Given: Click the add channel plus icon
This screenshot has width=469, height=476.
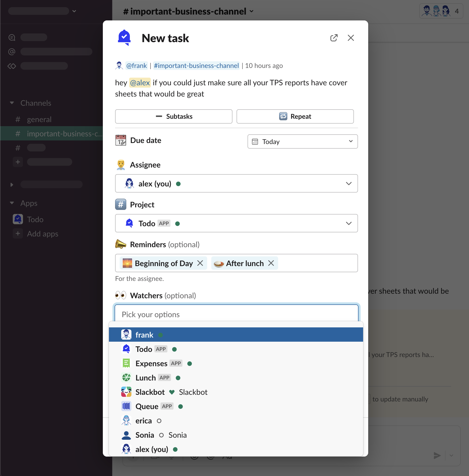Looking at the screenshot, I should [x=18, y=162].
